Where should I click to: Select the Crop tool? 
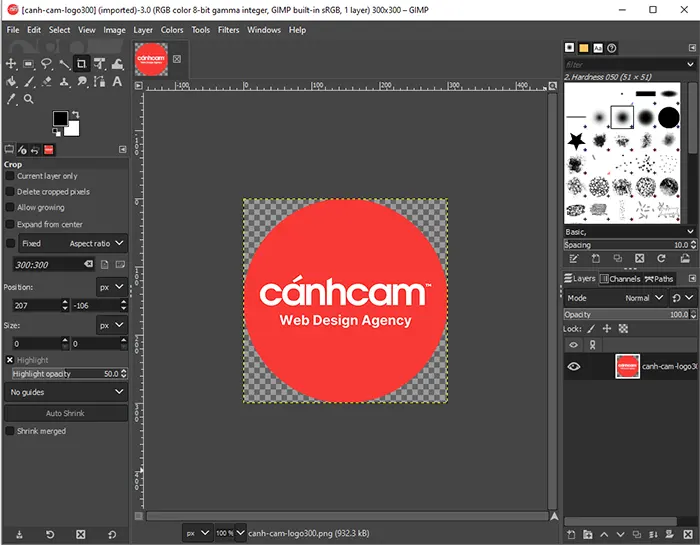click(x=81, y=64)
